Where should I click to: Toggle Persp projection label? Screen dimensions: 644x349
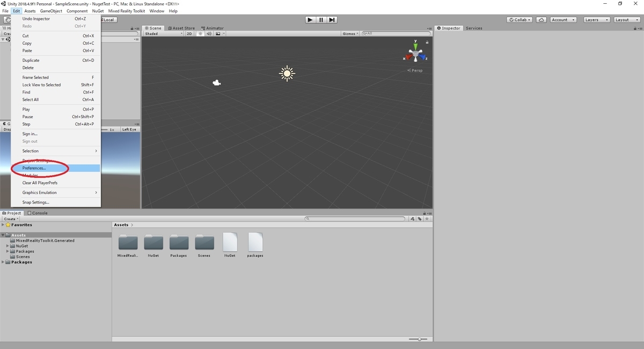tap(415, 70)
